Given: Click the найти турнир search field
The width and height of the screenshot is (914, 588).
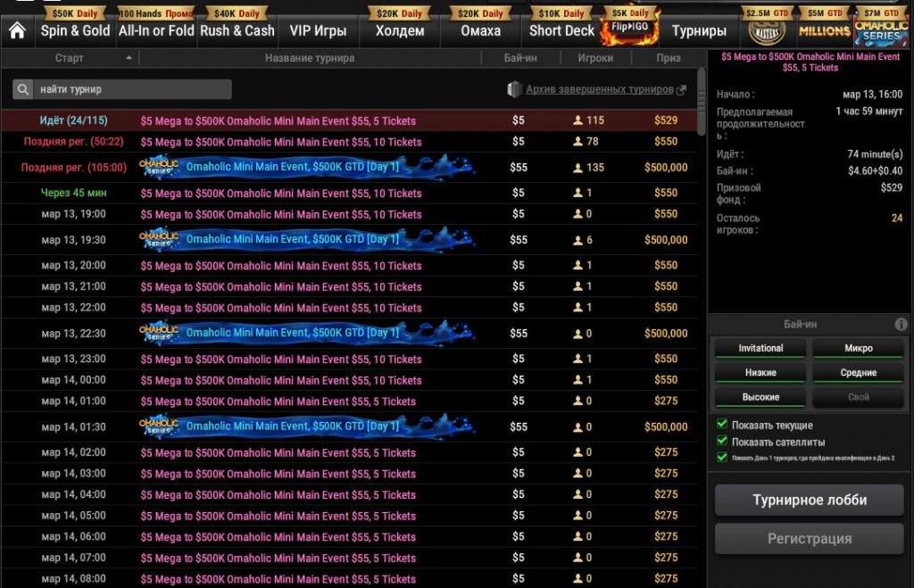Looking at the screenshot, I should click(131, 90).
